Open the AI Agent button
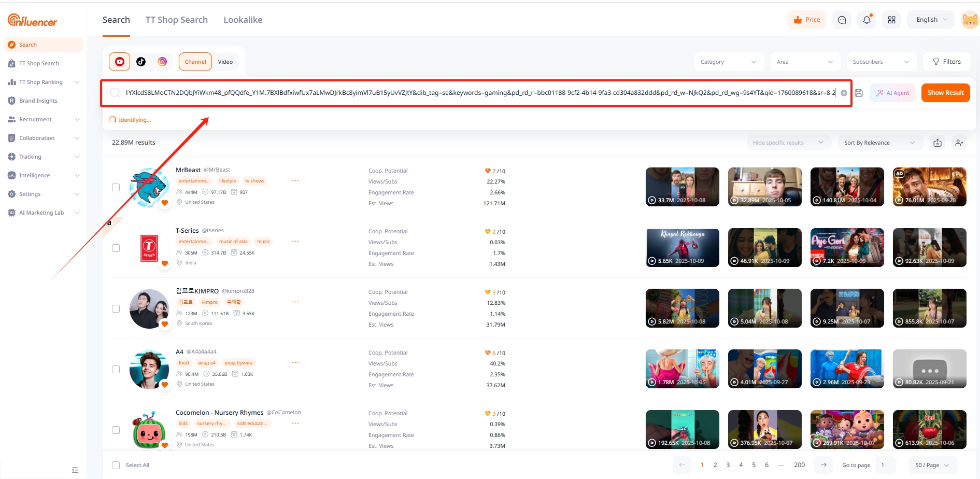The width and height of the screenshot is (980, 479). [893, 93]
